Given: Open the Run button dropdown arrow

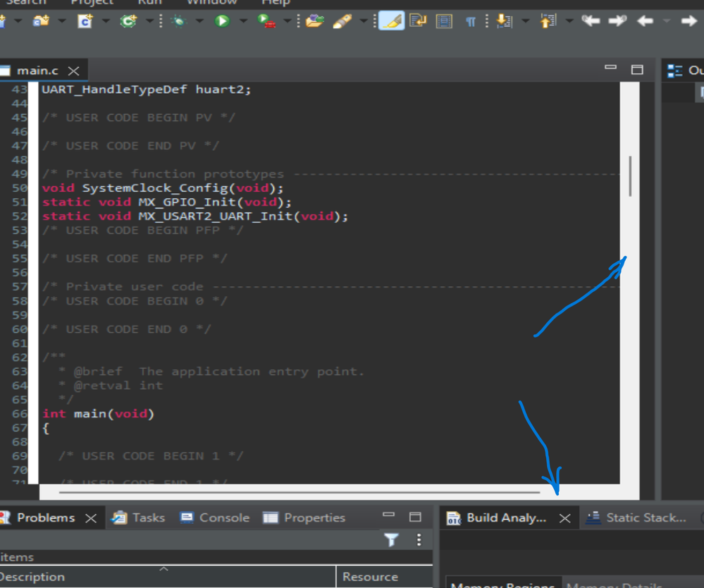Looking at the screenshot, I should point(243,21).
